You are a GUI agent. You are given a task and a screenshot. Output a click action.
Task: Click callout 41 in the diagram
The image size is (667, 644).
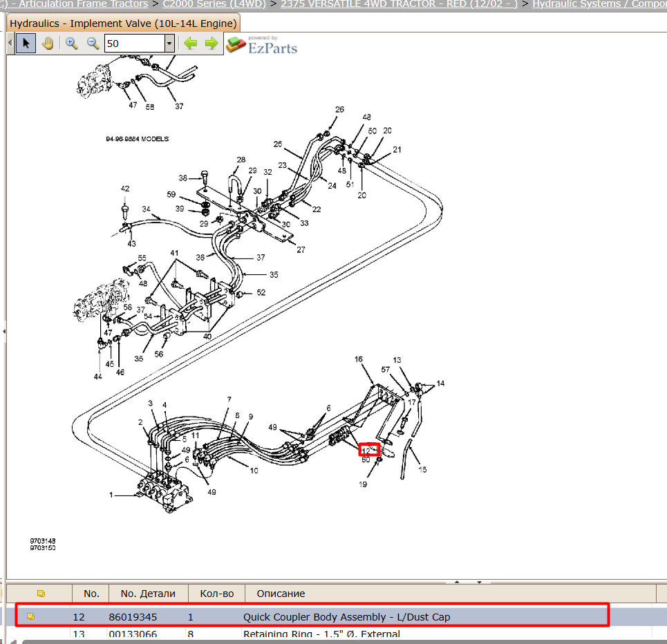(x=174, y=253)
